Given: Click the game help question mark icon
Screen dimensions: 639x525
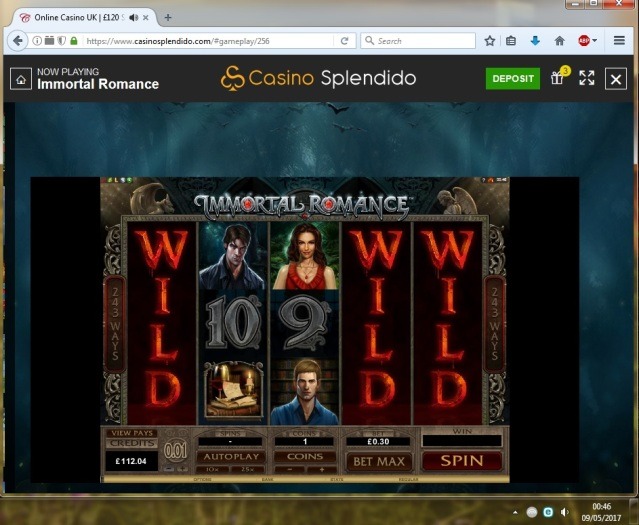Looking at the screenshot, I should click(484, 180).
